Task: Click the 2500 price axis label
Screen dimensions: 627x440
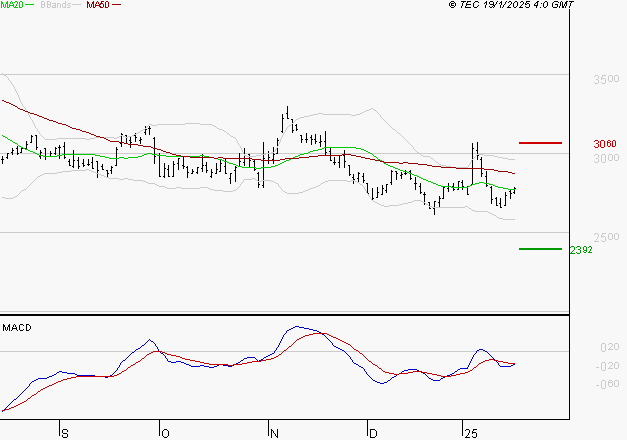Action: (x=604, y=237)
